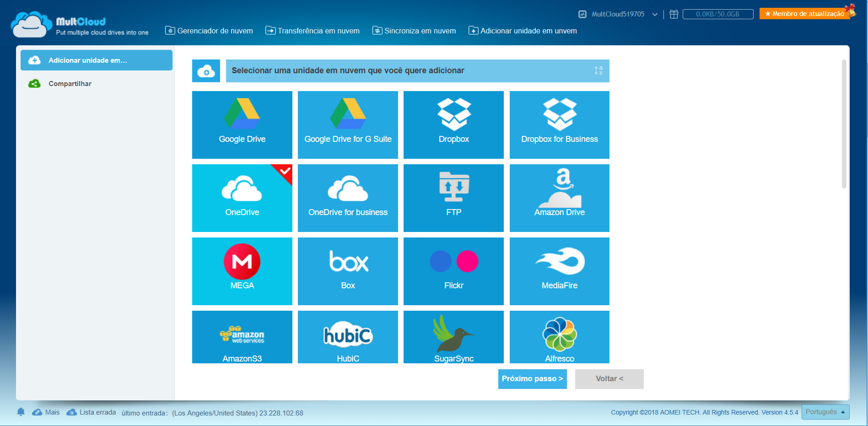Screen dimensions: 868x426
Task: Select the Box cloud tile
Action: tap(348, 271)
